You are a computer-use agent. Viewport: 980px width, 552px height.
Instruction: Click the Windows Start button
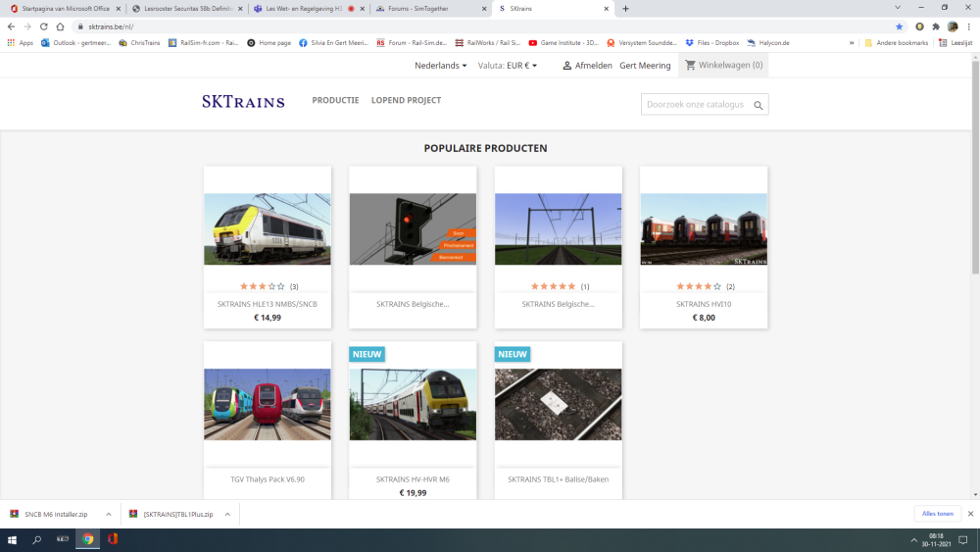click(x=13, y=539)
